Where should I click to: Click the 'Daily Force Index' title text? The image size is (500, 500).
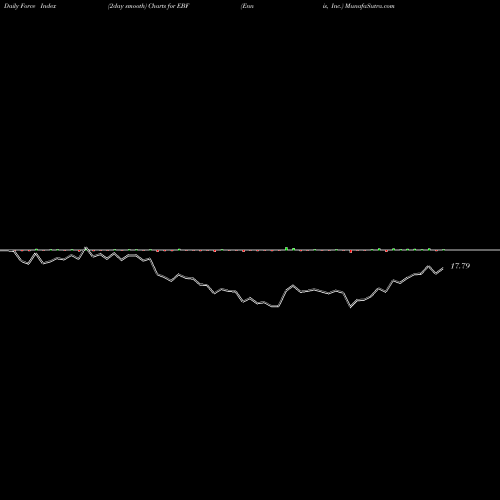click(30, 6)
